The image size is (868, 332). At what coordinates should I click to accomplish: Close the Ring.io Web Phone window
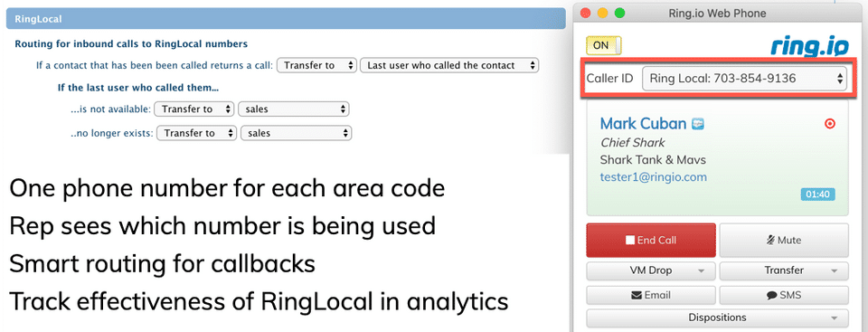coord(585,13)
